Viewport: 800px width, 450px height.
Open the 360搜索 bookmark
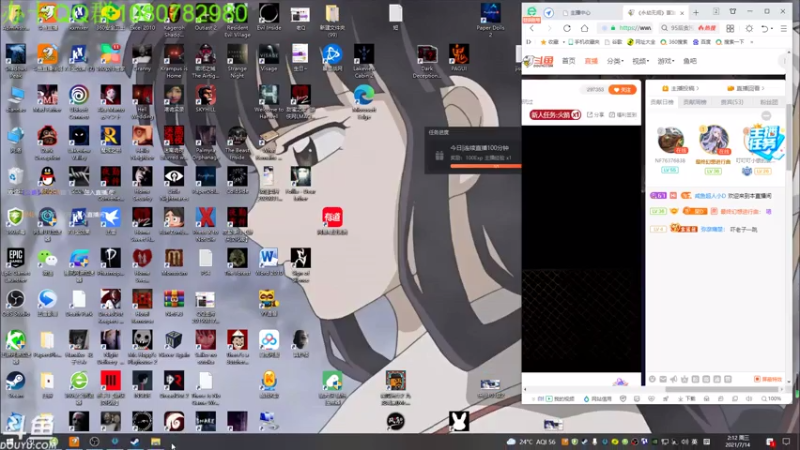pyautogui.click(x=673, y=42)
